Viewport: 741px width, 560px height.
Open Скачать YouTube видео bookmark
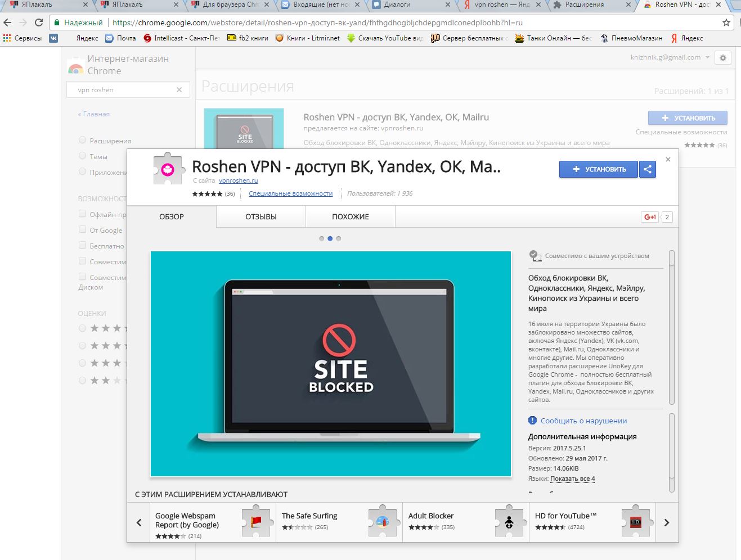pyautogui.click(x=385, y=38)
